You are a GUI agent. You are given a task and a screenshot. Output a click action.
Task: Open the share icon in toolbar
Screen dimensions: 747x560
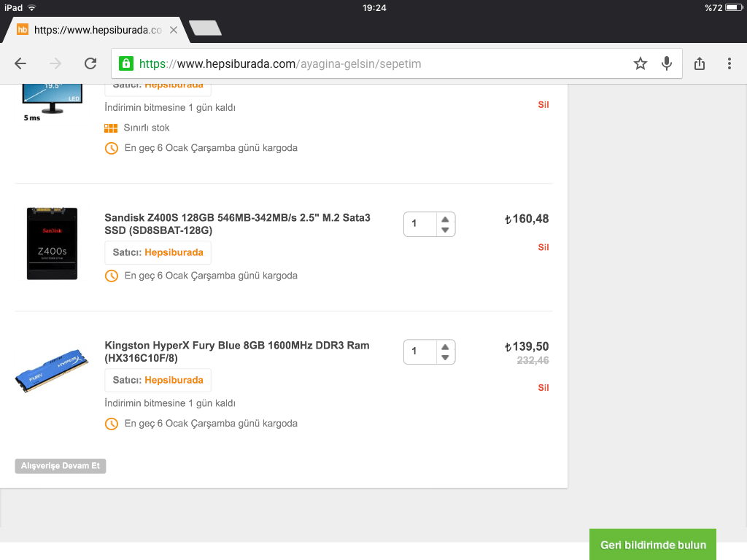coord(700,63)
